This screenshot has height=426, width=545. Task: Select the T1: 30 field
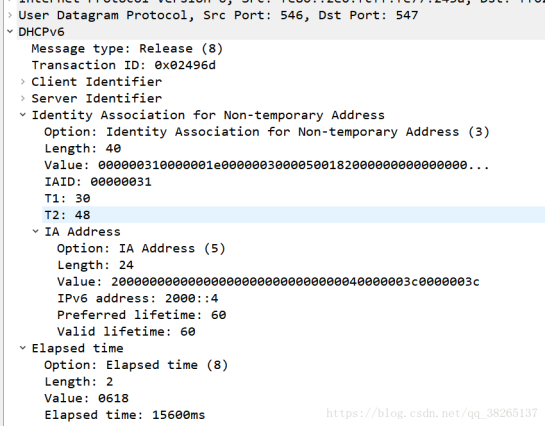coord(67,198)
